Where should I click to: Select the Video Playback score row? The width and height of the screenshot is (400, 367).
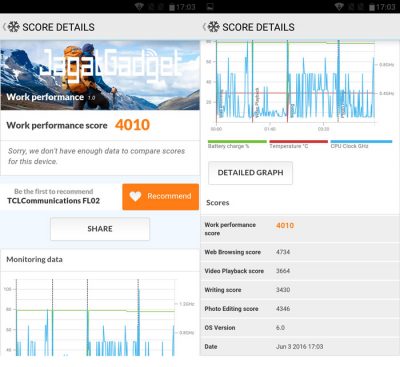point(300,271)
